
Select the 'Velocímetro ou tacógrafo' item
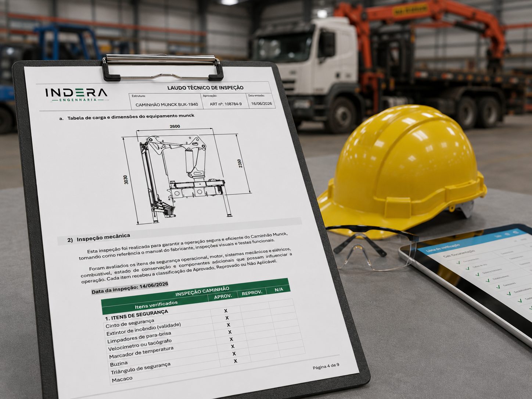140,345
